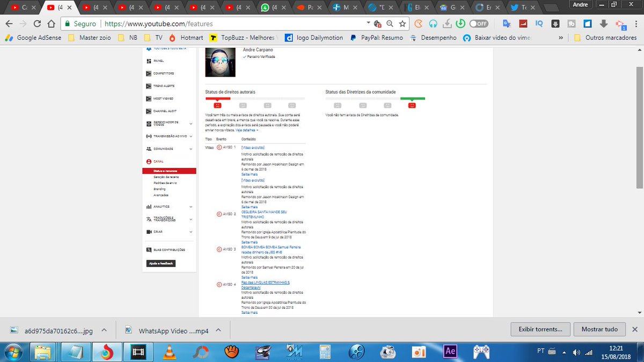
Task: Click the Ajuda e feedback button
Action: pos(162,263)
